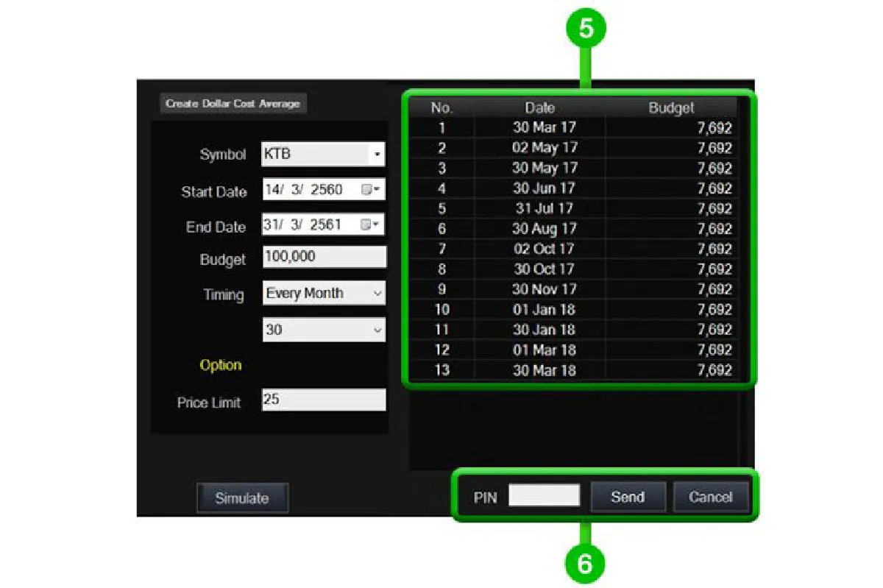
Task: Select the row dated 30 Mar 18
Action: coord(573,370)
